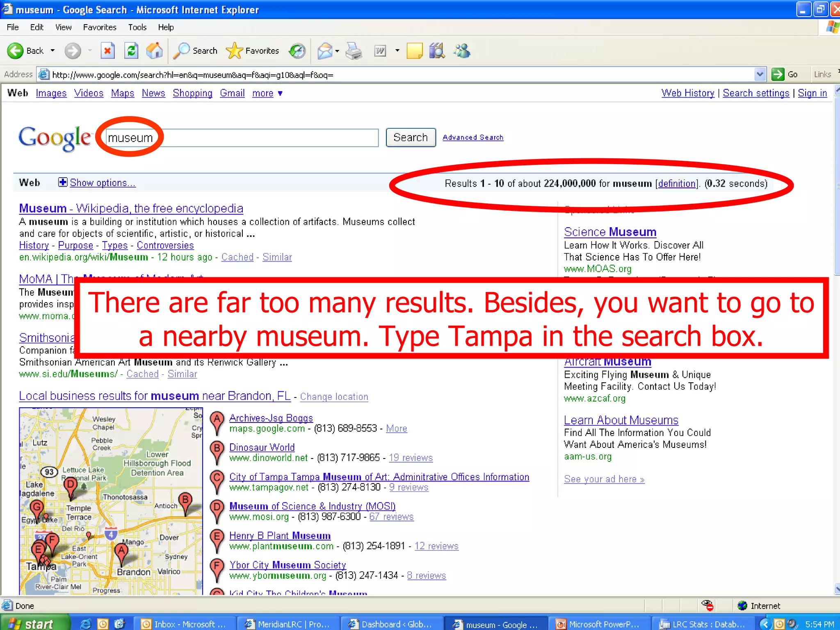The image size is (840, 630).
Task: Click the Research books icon
Action: point(437,51)
